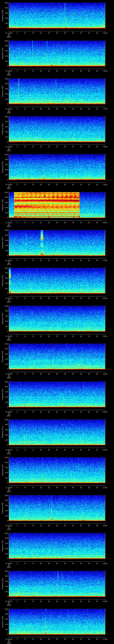Open the 21:25:00 spectrogram panel

click(57, 432)
